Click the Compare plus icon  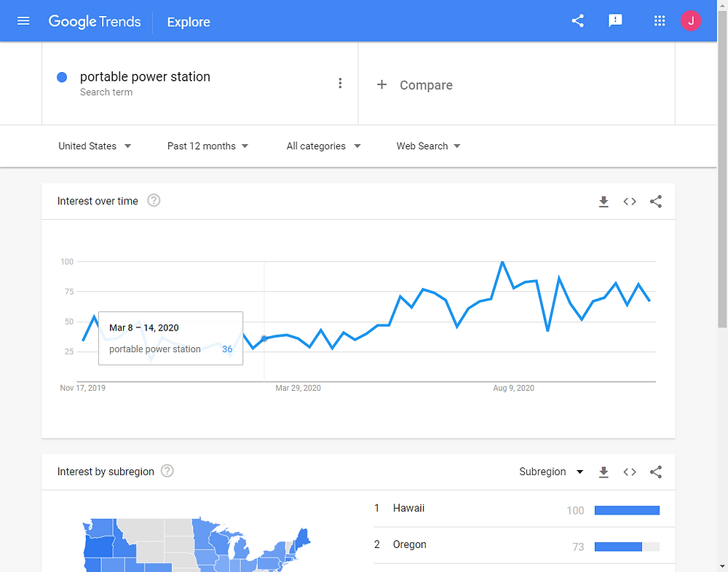click(x=381, y=84)
